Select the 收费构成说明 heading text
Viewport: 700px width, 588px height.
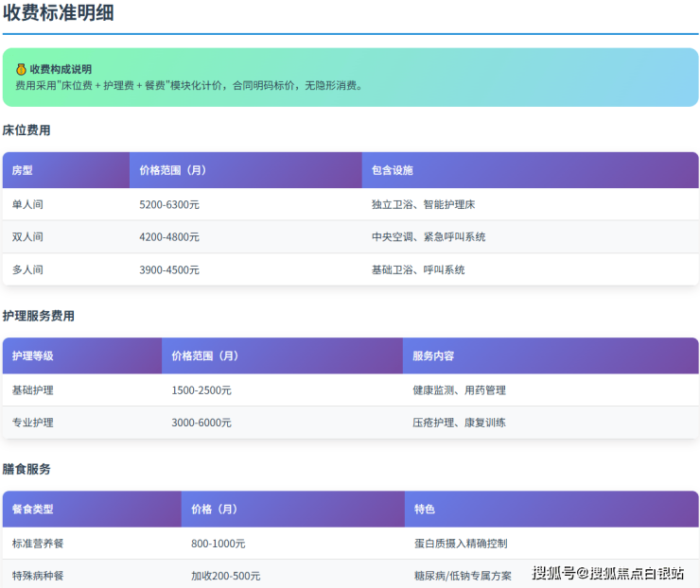(61, 69)
